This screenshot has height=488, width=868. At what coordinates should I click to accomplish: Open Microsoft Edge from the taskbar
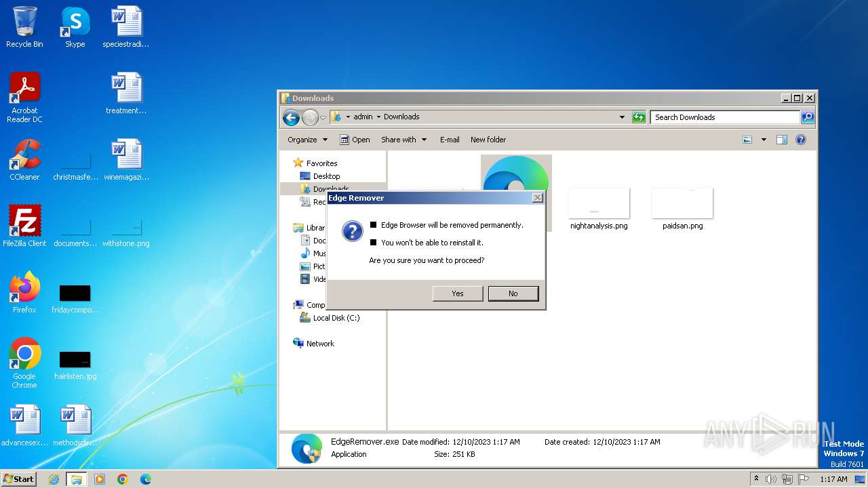pyautogui.click(x=146, y=479)
